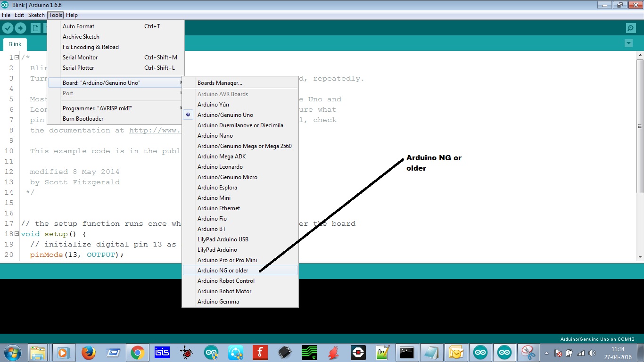Screen dimensions: 644x362
Task: Click the ladybug icon in taskbar
Action: (x=186, y=353)
